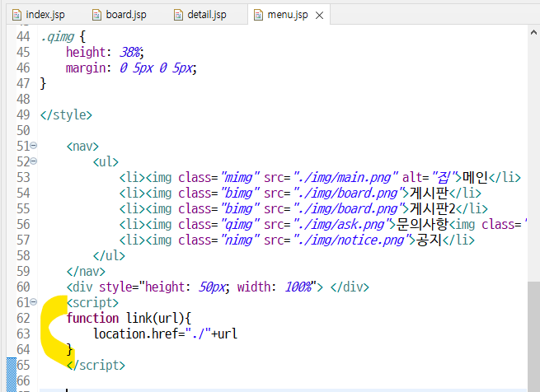Image resolution: width=540 pixels, height=392 pixels.
Task: Click the 공지 text on line 57
Action: (429, 240)
